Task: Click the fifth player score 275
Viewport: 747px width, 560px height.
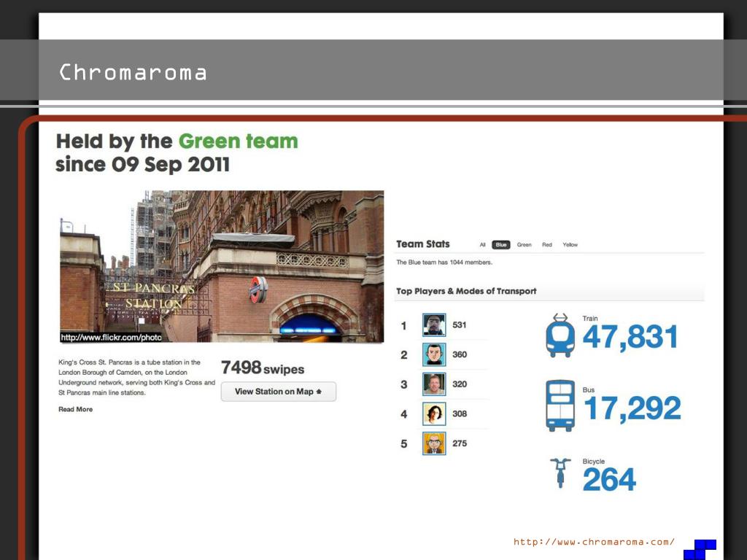Action: [460, 443]
